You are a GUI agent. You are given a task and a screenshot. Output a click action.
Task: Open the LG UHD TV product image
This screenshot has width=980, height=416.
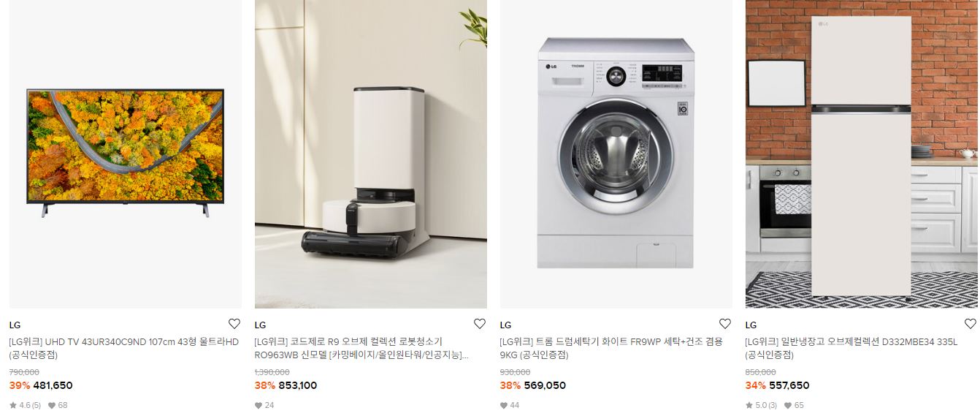[125, 154]
